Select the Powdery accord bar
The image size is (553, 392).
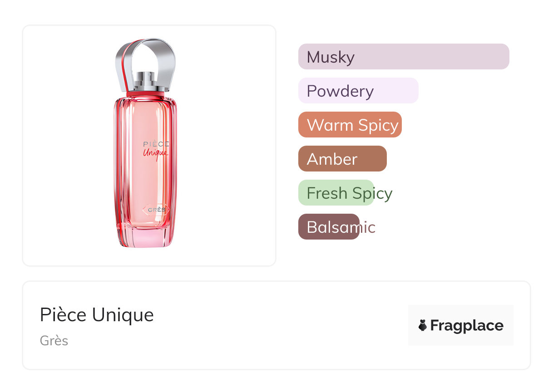(358, 91)
